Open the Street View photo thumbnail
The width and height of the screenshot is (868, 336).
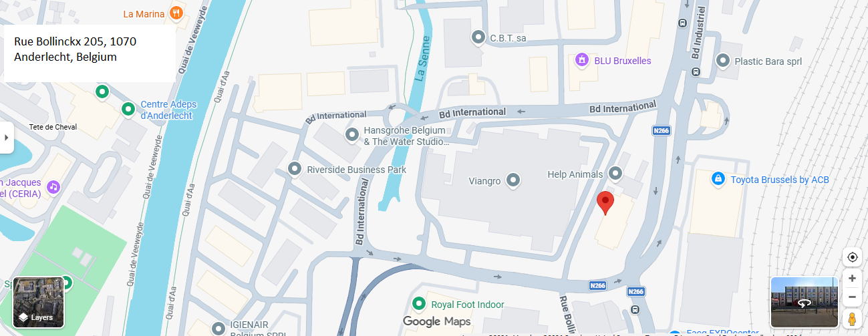[x=804, y=301]
